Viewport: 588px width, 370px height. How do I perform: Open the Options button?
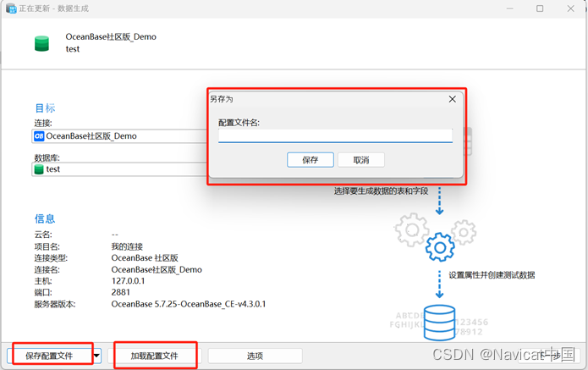[255, 356]
